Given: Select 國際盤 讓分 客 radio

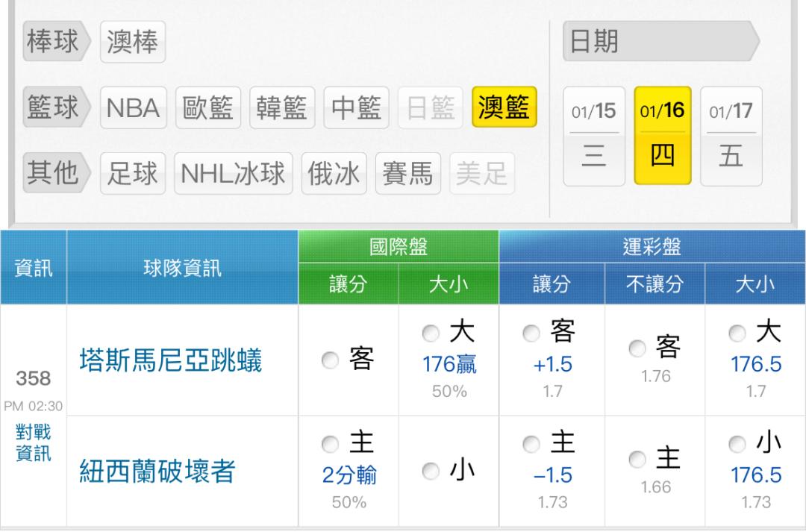Looking at the screenshot, I should click(x=331, y=360).
